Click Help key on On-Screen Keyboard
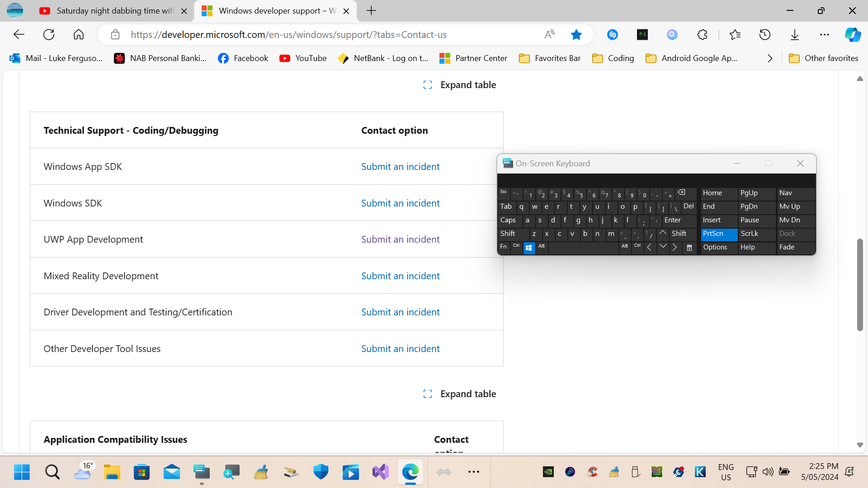The image size is (868, 488). click(x=757, y=248)
